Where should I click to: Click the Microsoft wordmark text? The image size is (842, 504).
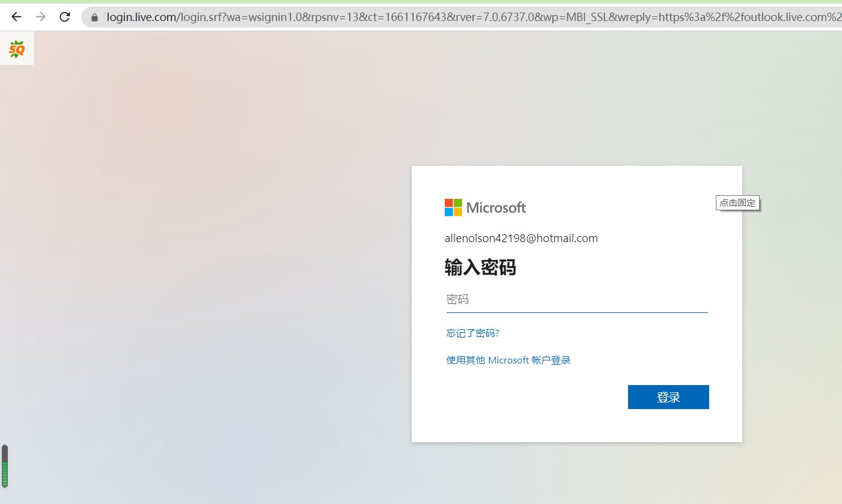pos(496,208)
